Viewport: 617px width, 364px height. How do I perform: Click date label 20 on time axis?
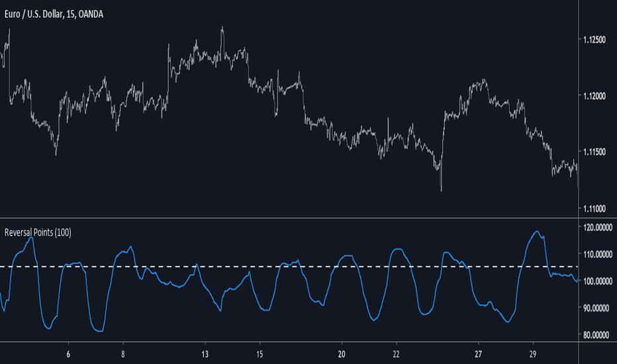tap(342, 354)
